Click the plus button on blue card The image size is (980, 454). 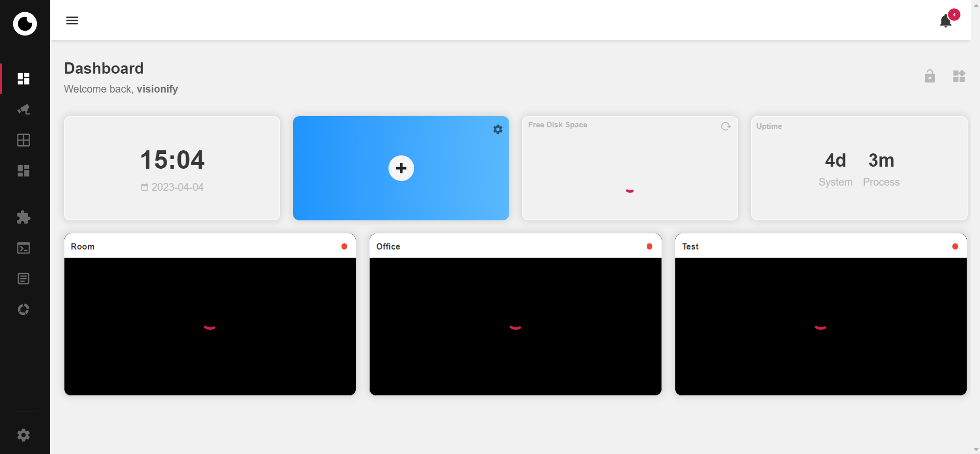click(401, 168)
